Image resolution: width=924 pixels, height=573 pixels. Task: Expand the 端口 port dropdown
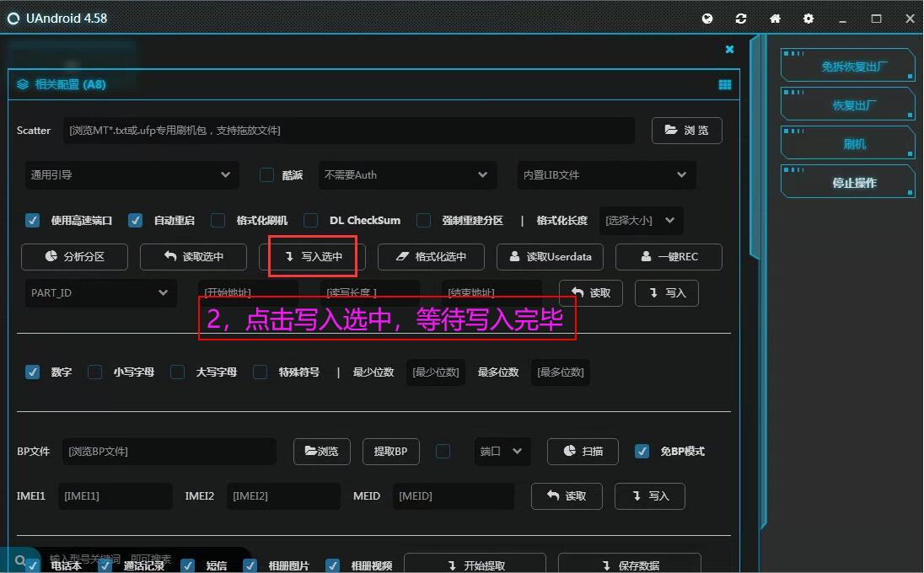tap(502, 451)
